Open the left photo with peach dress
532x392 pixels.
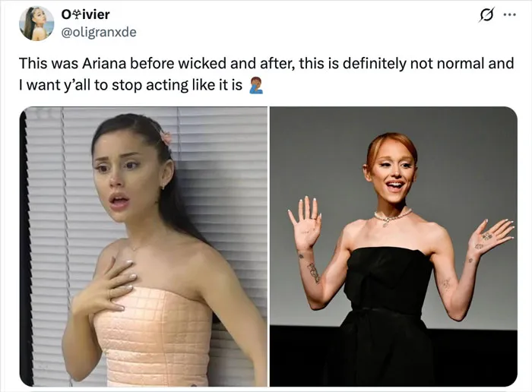pos(144,247)
